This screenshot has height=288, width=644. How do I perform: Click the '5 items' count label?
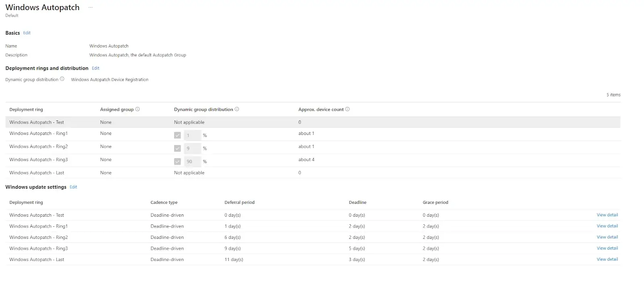613,95
